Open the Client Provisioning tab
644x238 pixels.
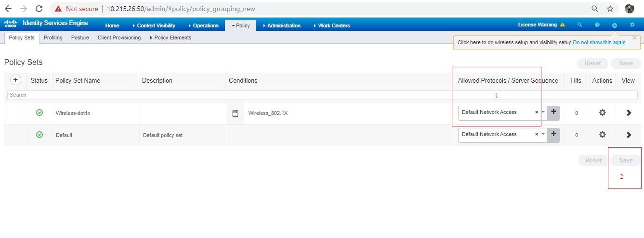pyautogui.click(x=119, y=38)
